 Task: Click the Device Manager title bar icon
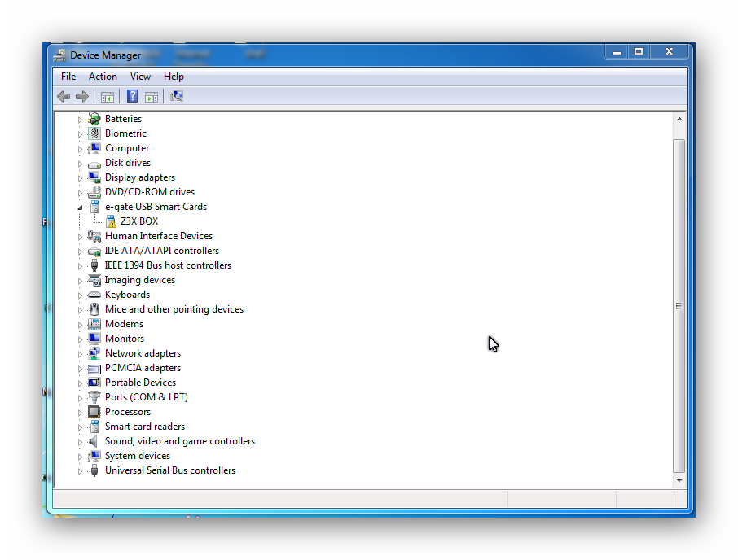pyautogui.click(x=59, y=55)
